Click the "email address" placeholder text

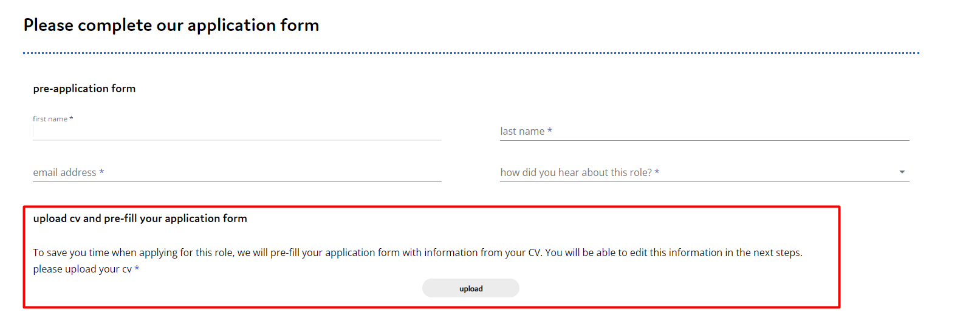pos(65,172)
